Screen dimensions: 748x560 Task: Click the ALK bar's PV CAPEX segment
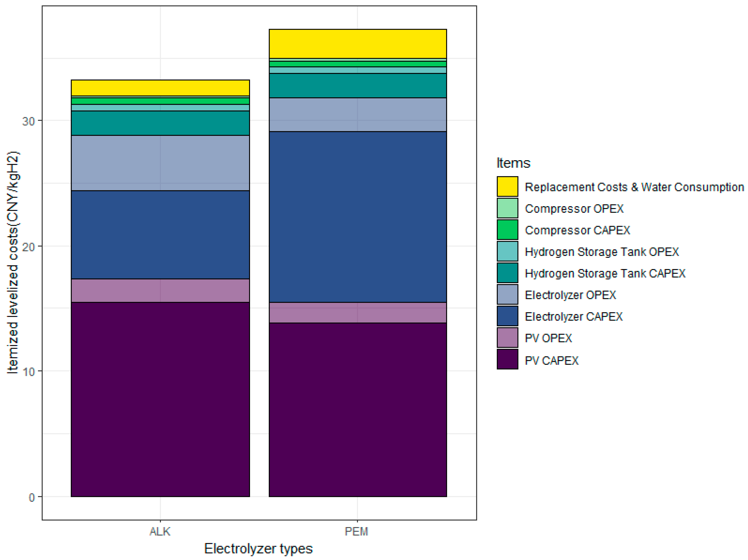click(160, 399)
